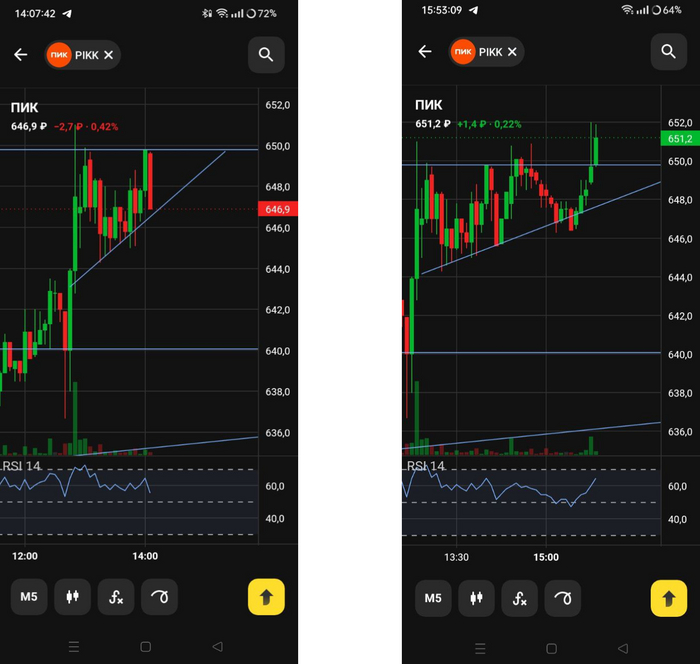
Task: Open search in right screenshot
Action: click(x=668, y=52)
